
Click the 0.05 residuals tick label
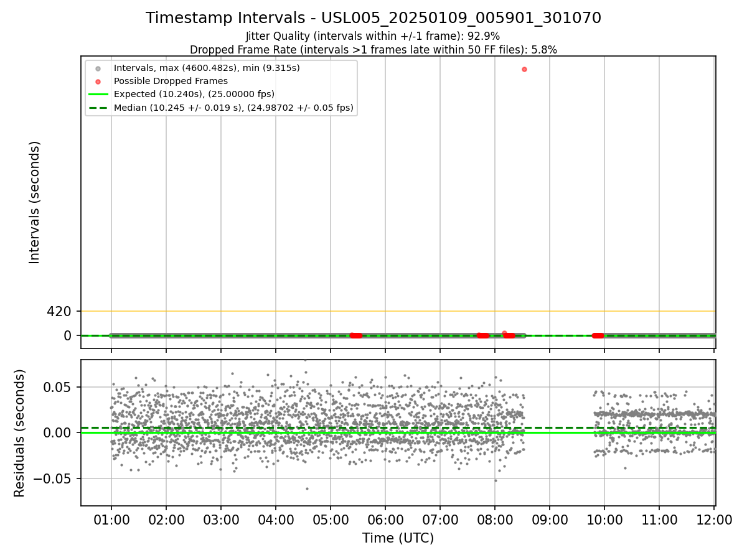click(x=57, y=387)
